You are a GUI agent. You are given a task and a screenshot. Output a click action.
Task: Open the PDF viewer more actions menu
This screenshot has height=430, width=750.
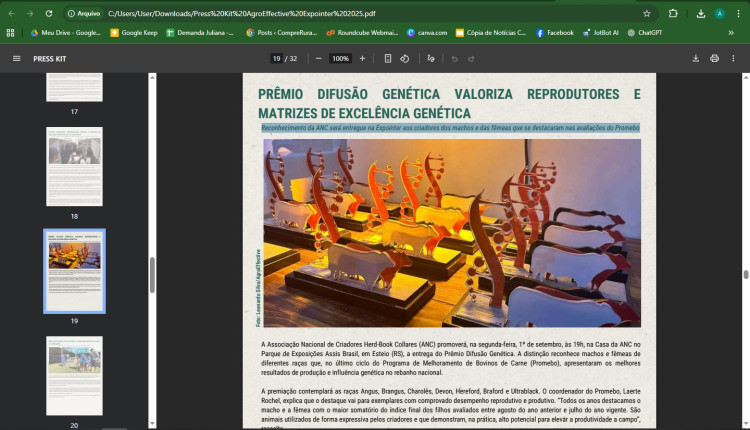pos(735,58)
